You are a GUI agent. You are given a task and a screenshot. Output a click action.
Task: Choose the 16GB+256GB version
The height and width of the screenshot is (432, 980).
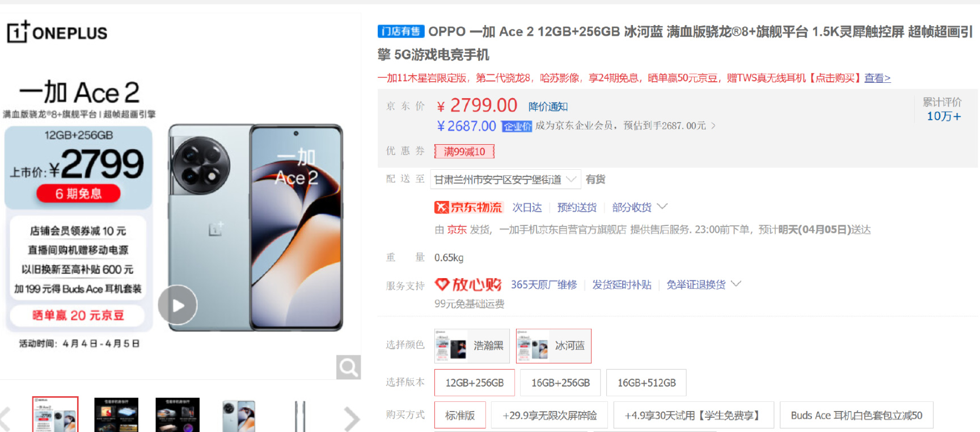[560, 383]
